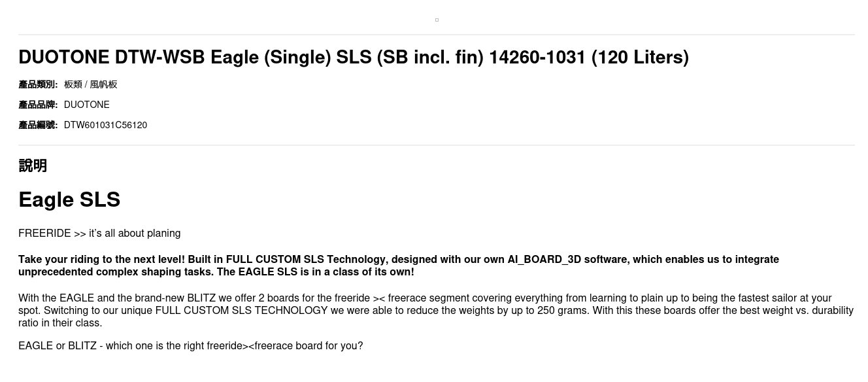Viewport: 868px width, 382px height.
Task: Open the 風帆板 category link
Action: (103, 84)
